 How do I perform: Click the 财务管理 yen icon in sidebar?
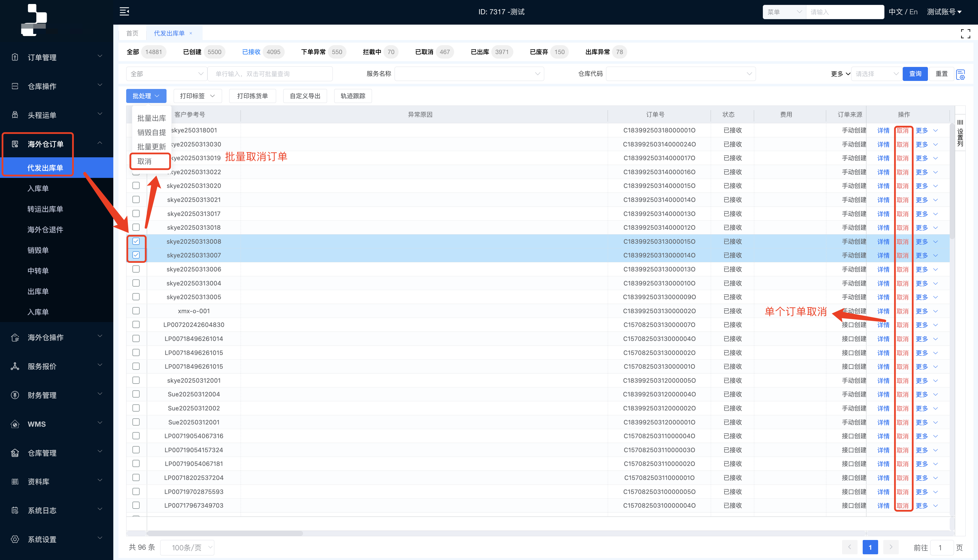pyautogui.click(x=15, y=395)
